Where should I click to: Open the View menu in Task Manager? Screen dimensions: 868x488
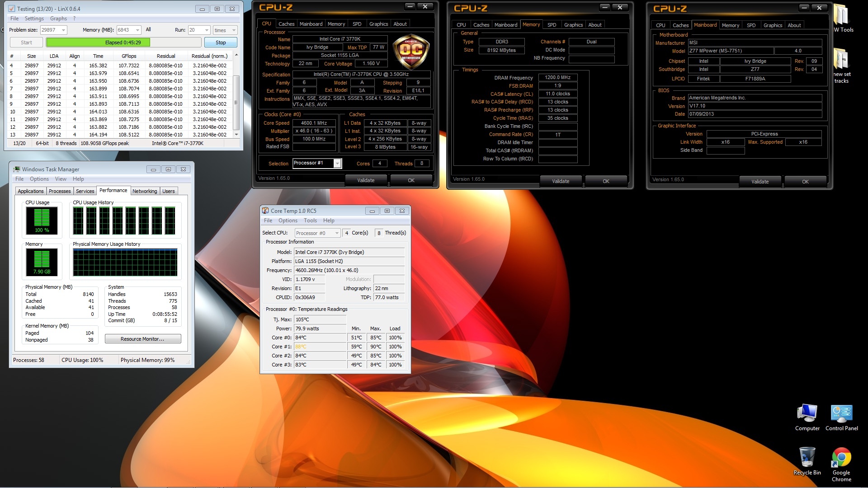click(x=61, y=179)
